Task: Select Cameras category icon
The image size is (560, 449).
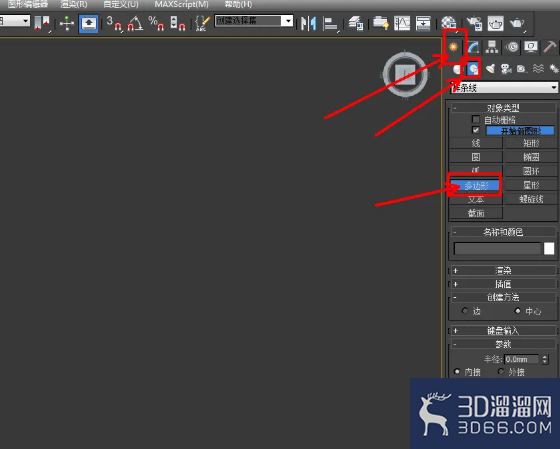Action: click(506, 69)
